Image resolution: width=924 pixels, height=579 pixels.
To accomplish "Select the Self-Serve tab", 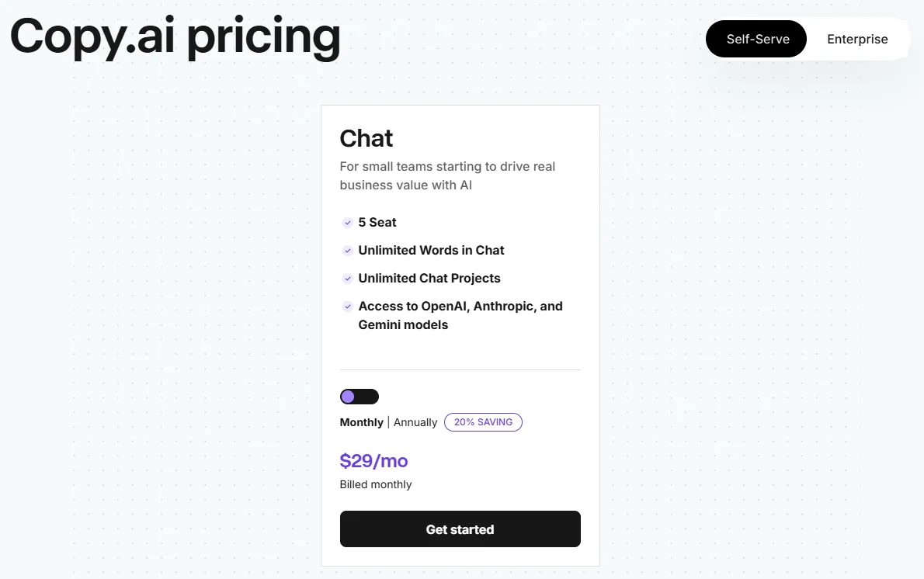I will click(x=756, y=39).
